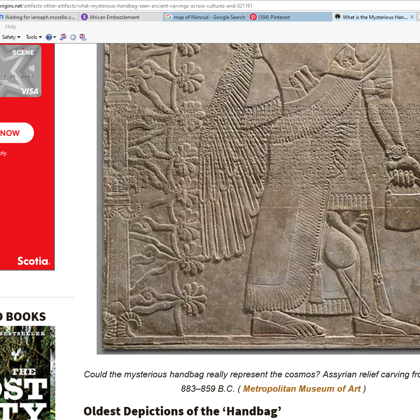
Task: Open the Metropolitan Museum of Art link
Action: tap(302, 389)
